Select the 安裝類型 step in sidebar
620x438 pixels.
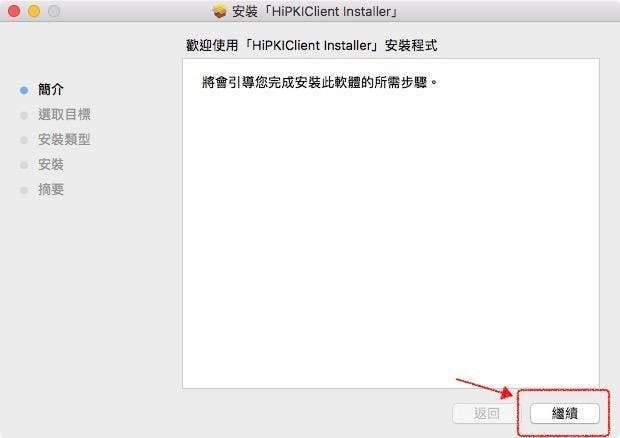[64, 140]
